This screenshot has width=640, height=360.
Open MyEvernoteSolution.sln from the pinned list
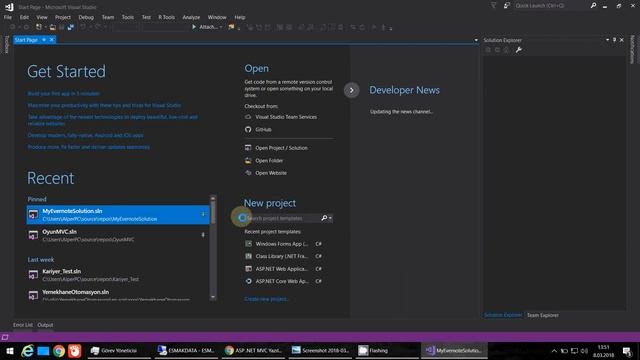pos(118,215)
